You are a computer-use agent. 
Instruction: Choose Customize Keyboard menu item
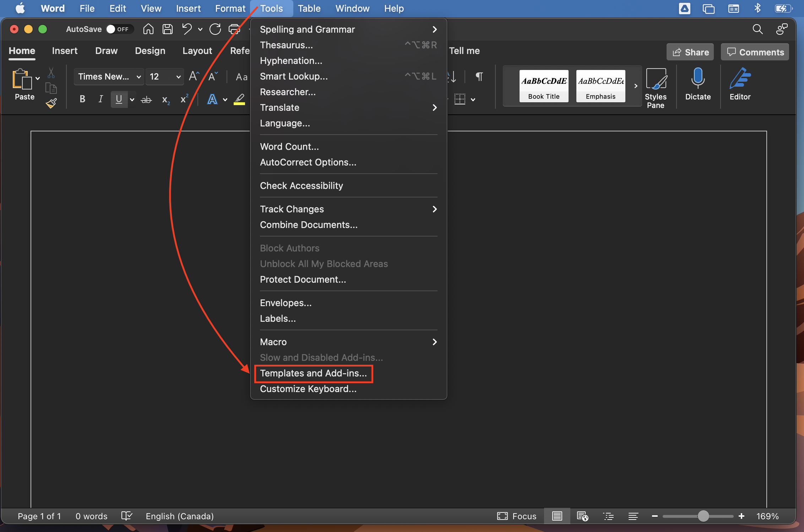coord(348,389)
